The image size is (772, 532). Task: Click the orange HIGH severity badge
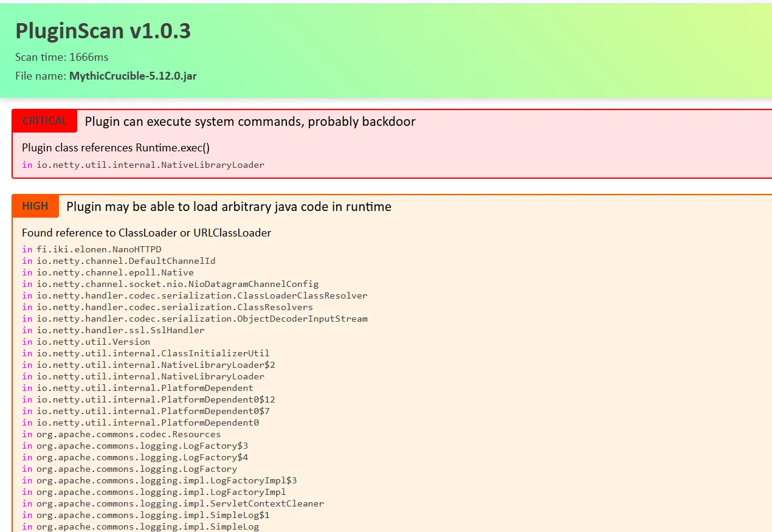point(35,206)
